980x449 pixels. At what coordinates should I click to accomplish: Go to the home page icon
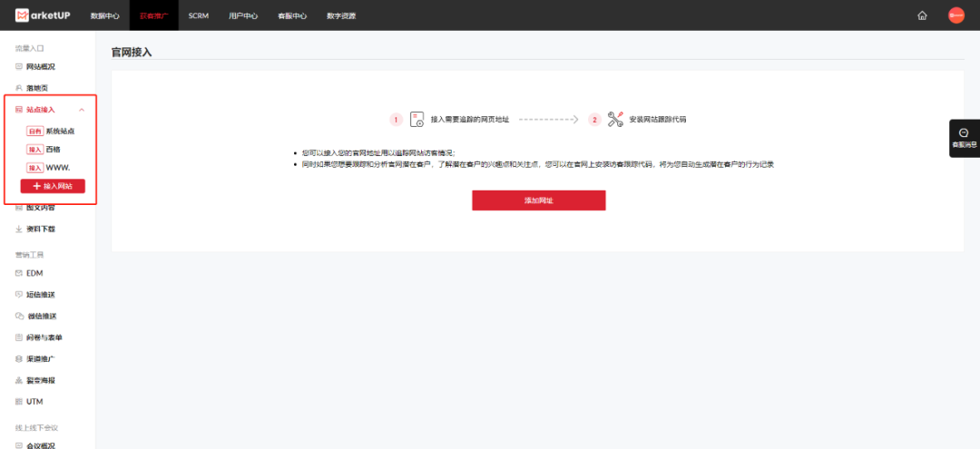(922, 15)
